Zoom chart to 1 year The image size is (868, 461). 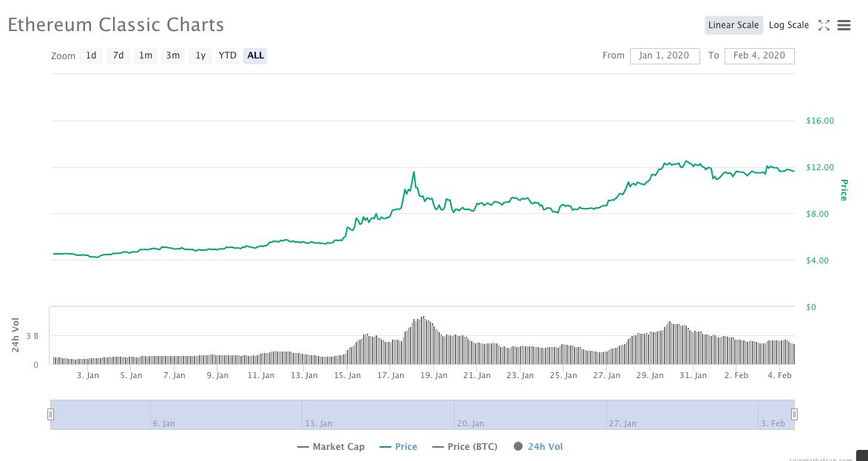(200, 55)
